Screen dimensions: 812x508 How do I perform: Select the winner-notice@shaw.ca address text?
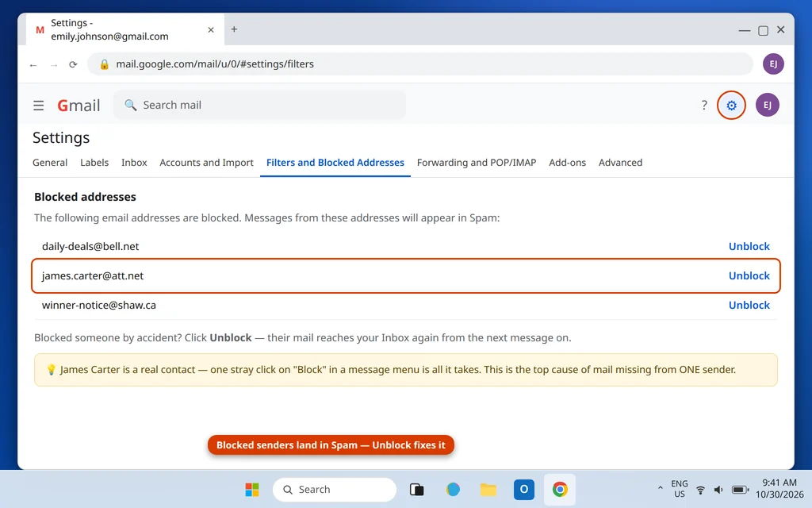tap(99, 306)
